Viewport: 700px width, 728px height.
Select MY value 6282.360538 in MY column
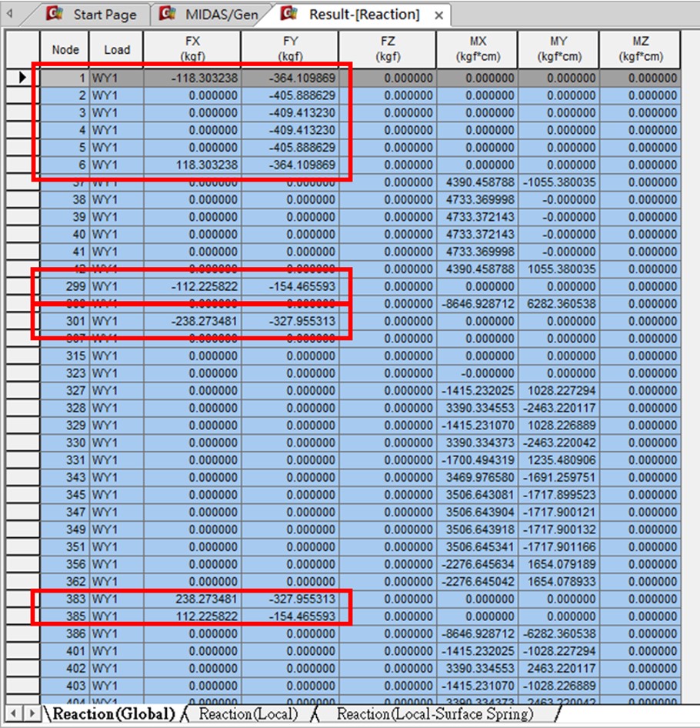coord(559,304)
